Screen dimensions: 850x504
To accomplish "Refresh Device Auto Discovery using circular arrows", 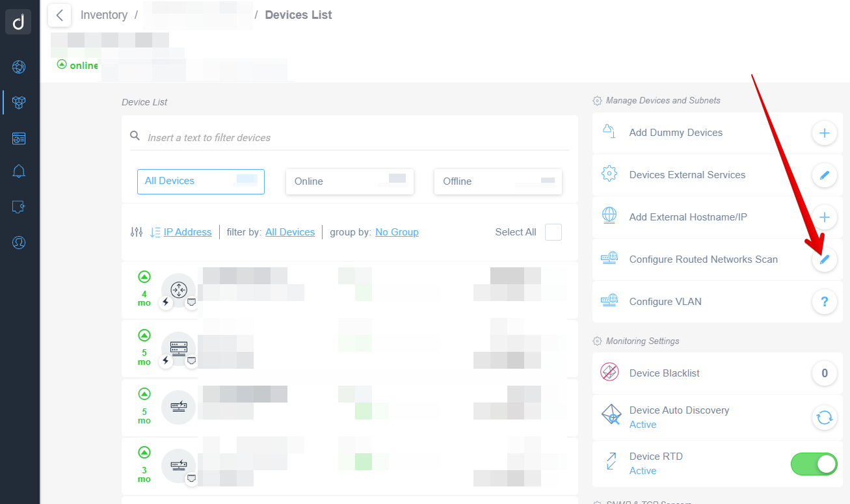I will click(x=824, y=418).
